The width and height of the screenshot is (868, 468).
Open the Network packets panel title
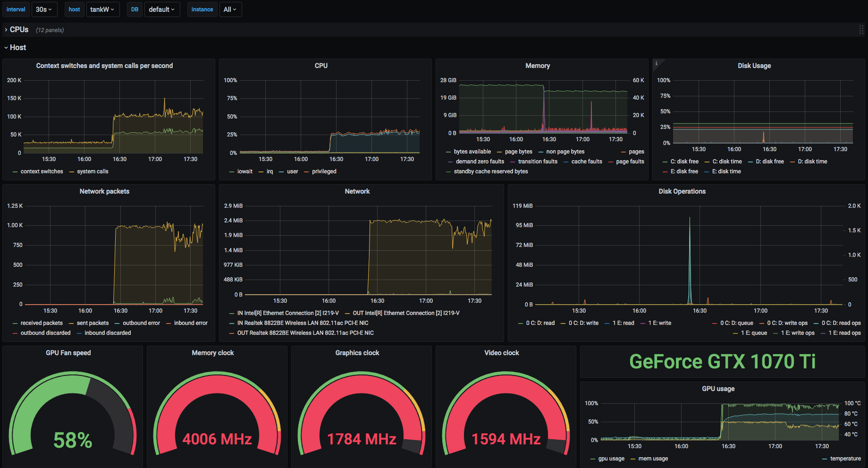coord(104,191)
